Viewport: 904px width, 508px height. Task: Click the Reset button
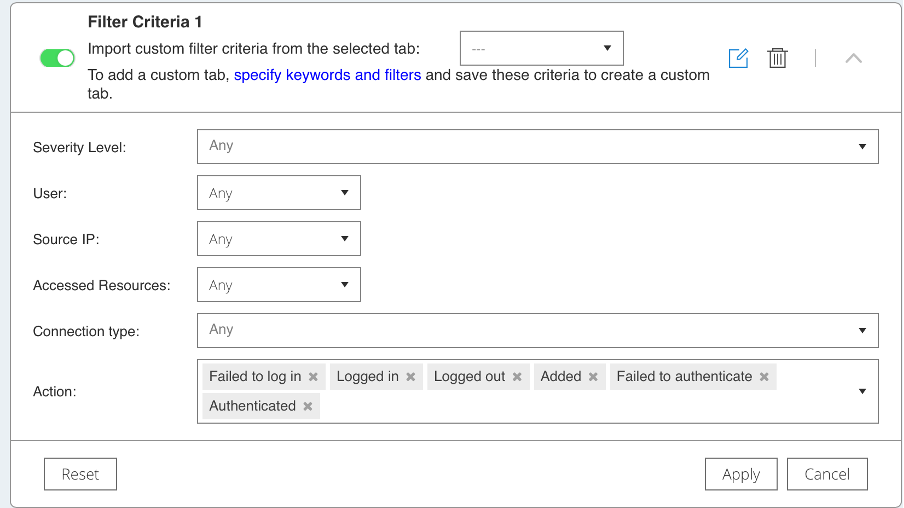[80, 474]
